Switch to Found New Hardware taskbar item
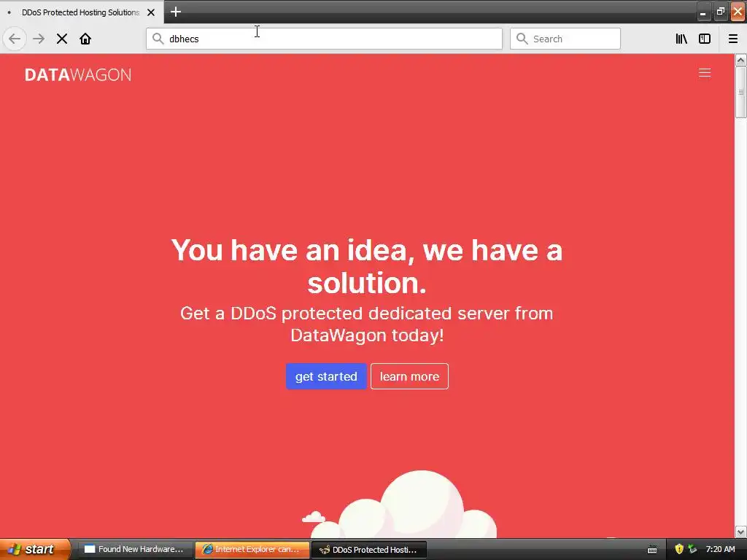747x560 pixels. click(135, 549)
